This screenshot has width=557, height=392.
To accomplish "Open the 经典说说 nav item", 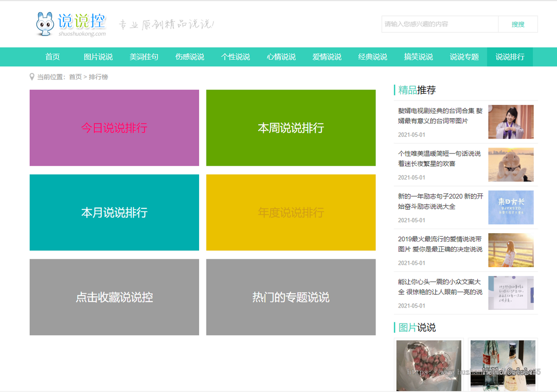I will click(x=373, y=57).
